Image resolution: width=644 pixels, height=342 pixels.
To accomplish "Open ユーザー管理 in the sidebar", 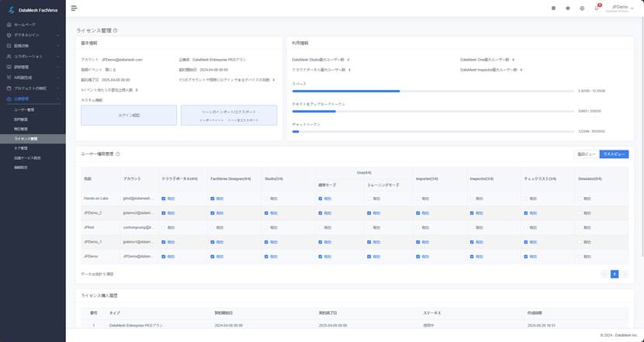I will [x=24, y=110].
